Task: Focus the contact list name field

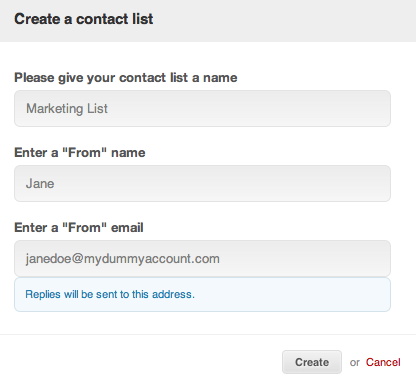Action: pos(202,108)
